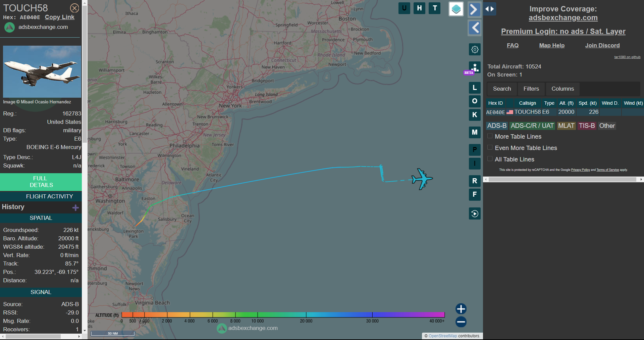Screen dimensions: 644x340
Task: Open Google Terms of Service link
Action: pyautogui.click(x=607, y=170)
